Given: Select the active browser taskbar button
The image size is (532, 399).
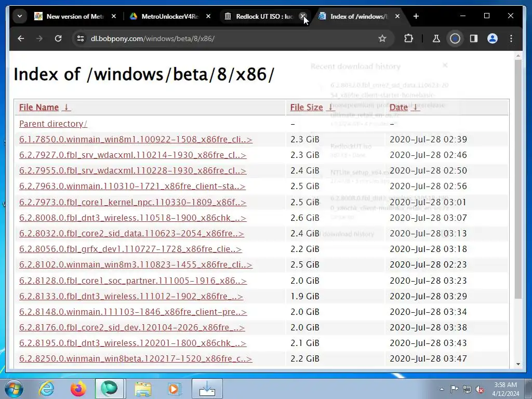Looking at the screenshot, I should point(109,389).
